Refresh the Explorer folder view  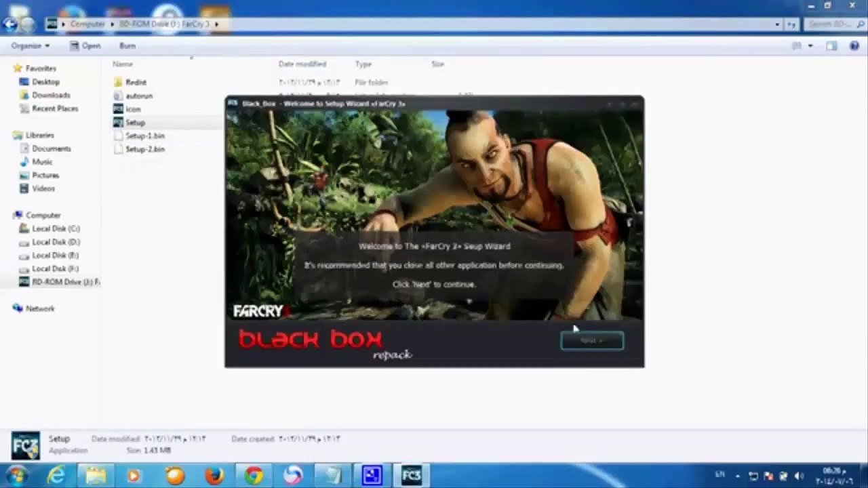pos(791,24)
